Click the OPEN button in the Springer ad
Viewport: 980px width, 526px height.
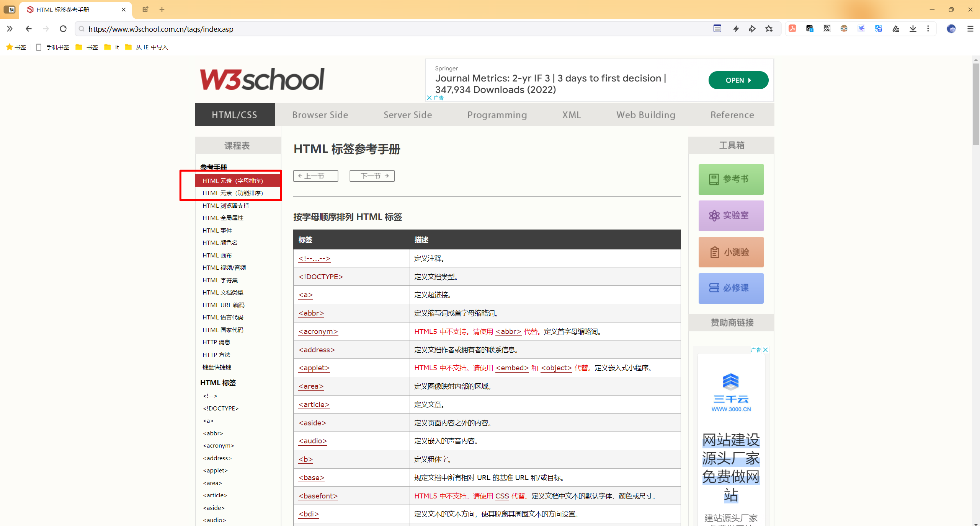(738, 80)
